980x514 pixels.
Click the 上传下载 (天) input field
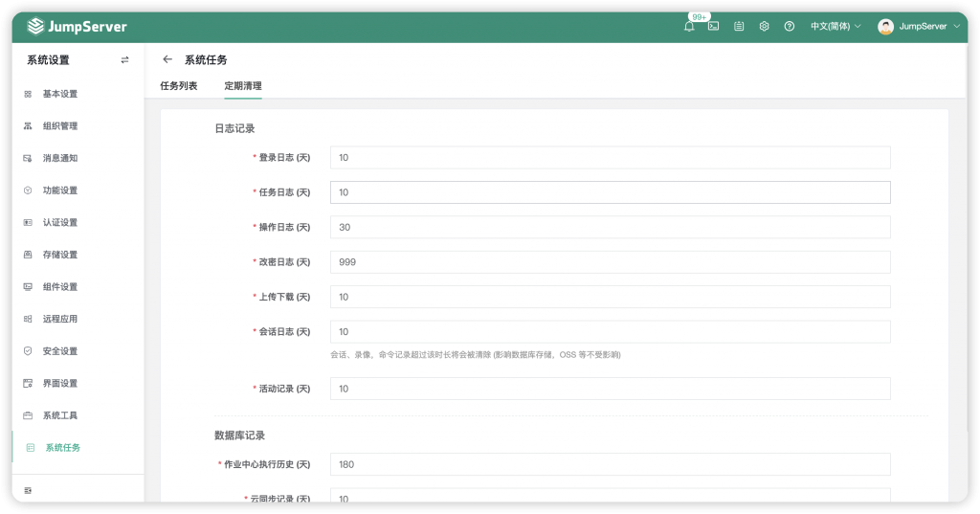tap(610, 297)
